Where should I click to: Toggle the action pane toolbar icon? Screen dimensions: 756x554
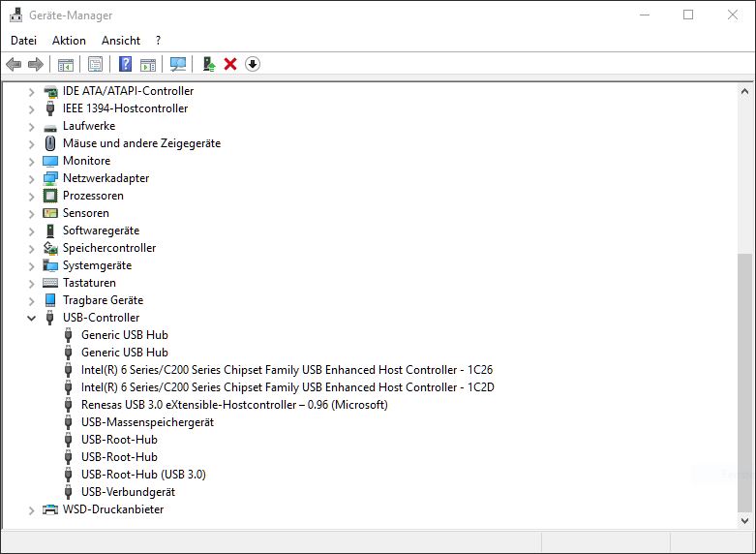click(x=148, y=64)
